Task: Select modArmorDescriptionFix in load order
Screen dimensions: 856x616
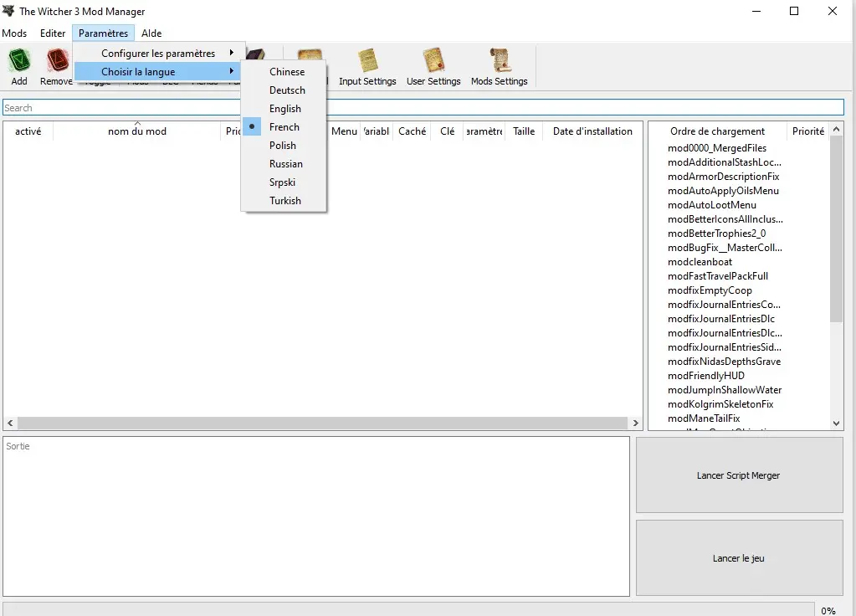Action: pyautogui.click(x=723, y=177)
